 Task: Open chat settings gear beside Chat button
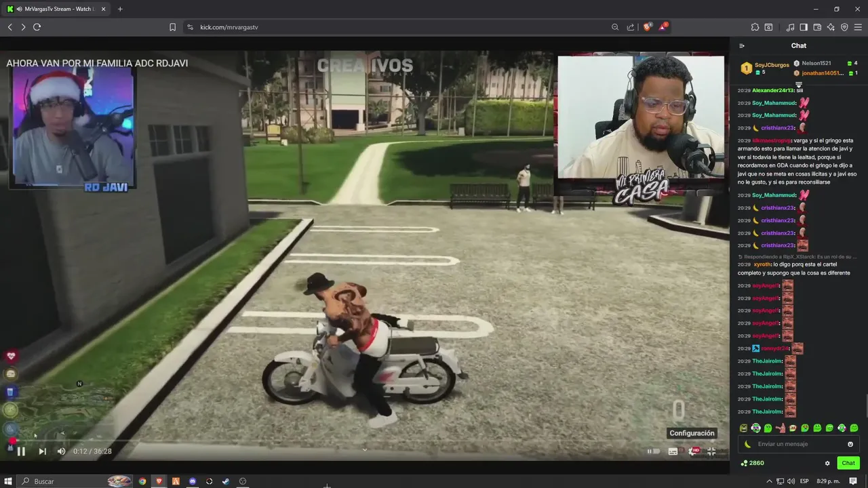pos(827,463)
